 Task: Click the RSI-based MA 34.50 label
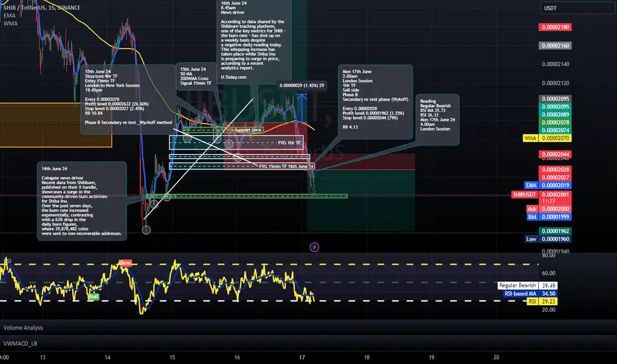click(530, 294)
